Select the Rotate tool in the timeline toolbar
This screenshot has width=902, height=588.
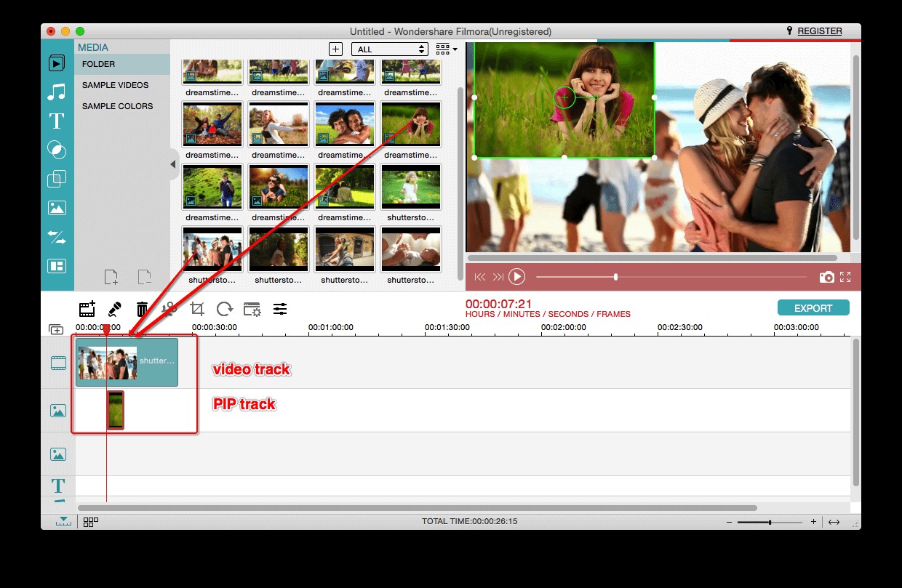pyautogui.click(x=224, y=308)
